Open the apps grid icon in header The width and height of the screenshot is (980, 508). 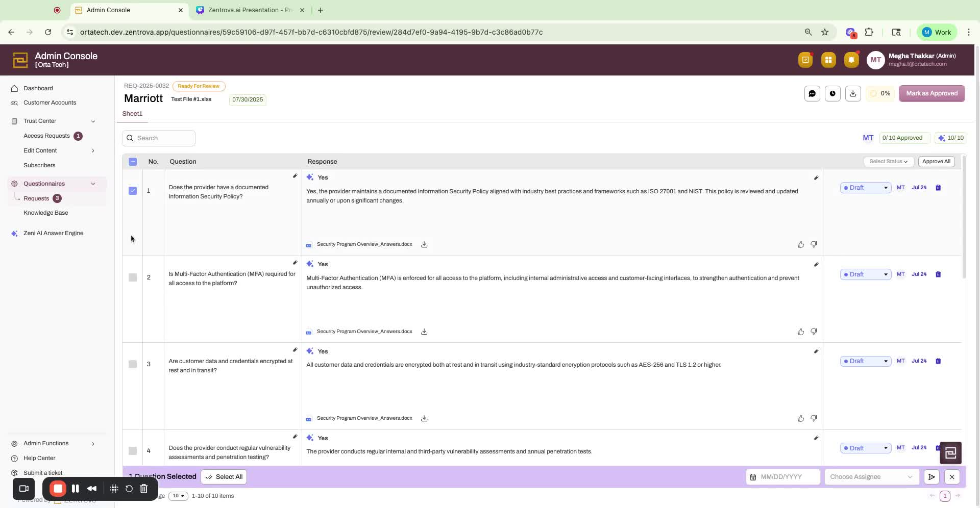pos(828,60)
